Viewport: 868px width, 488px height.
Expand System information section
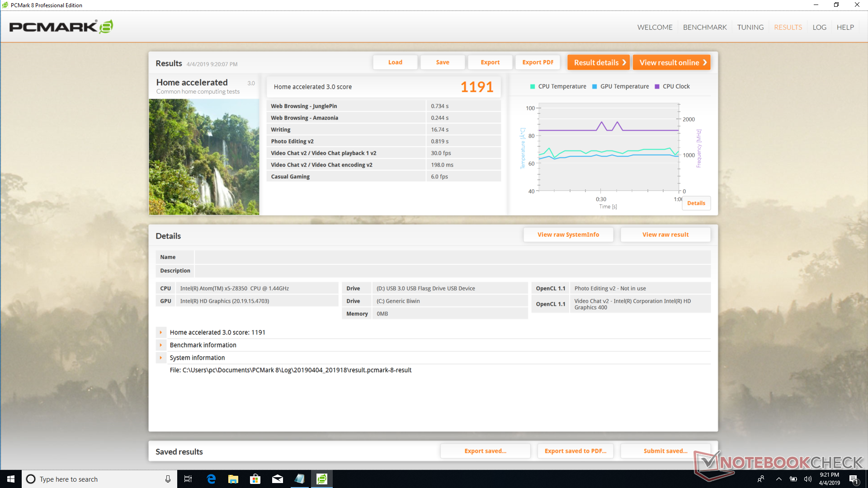pyautogui.click(x=160, y=357)
